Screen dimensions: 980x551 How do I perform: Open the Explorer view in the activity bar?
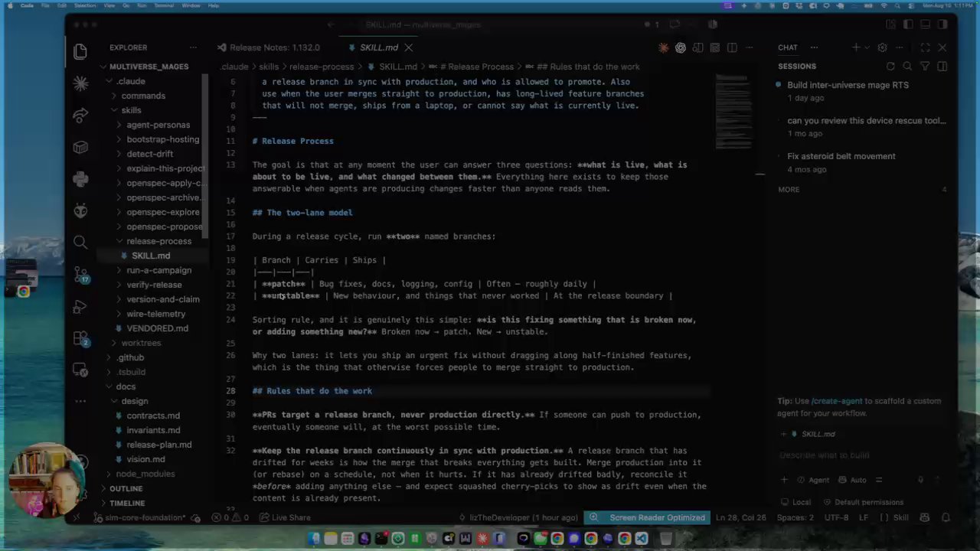tap(80, 51)
